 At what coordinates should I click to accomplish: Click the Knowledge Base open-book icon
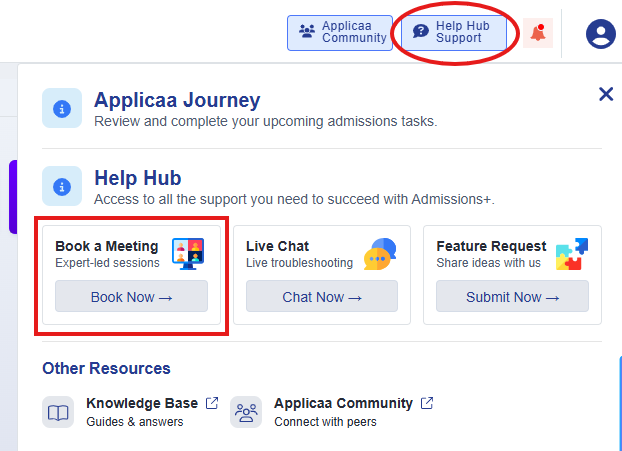pos(58,412)
